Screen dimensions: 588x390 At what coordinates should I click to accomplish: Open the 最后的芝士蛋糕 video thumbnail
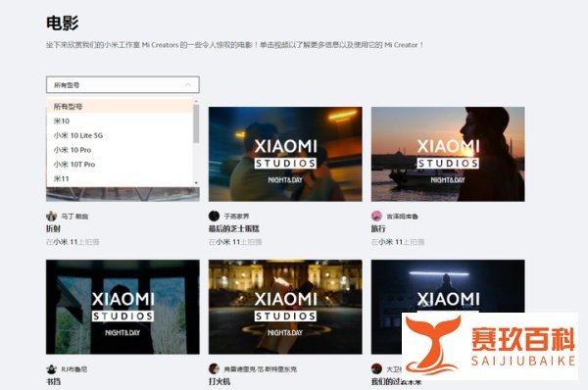(x=285, y=154)
